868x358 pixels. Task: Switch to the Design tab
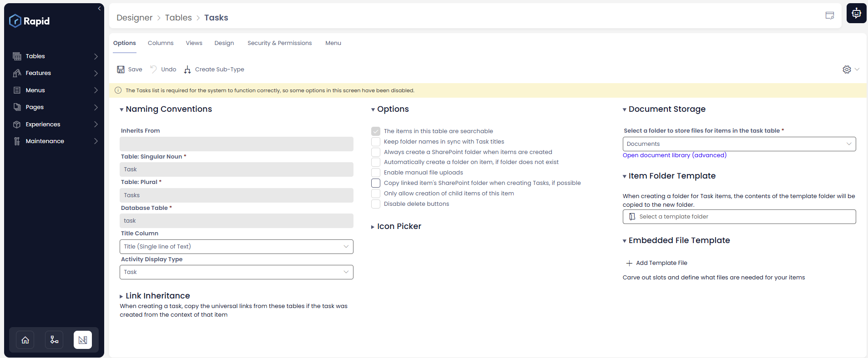[224, 43]
